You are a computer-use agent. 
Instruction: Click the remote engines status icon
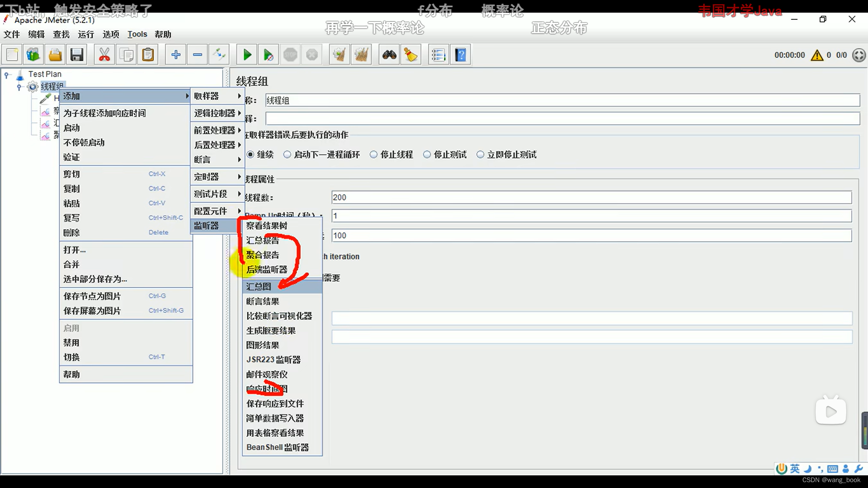[x=859, y=55]
